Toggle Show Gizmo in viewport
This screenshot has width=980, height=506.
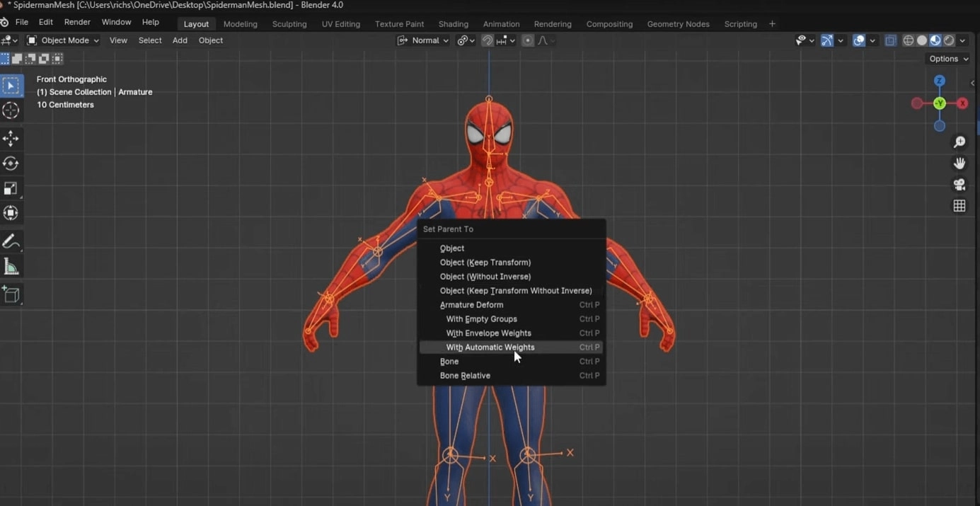(x=826, y=40)
